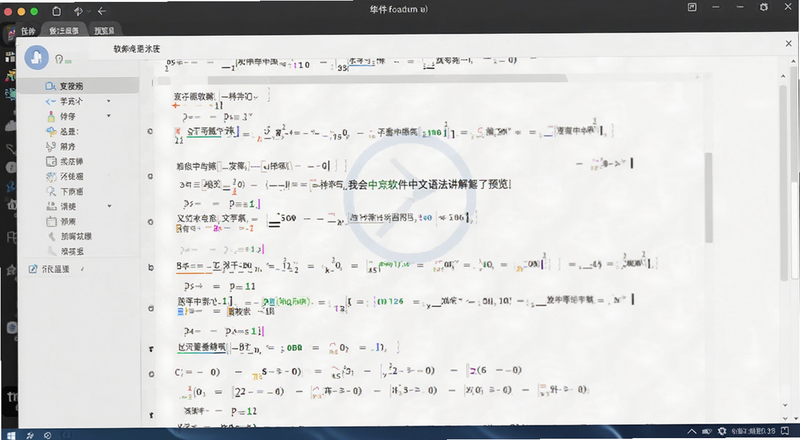Viewport: 800px width, 440px height.
Task: Click the magnifier sidebar icon under the globe
Action: [x=51, y=191]
